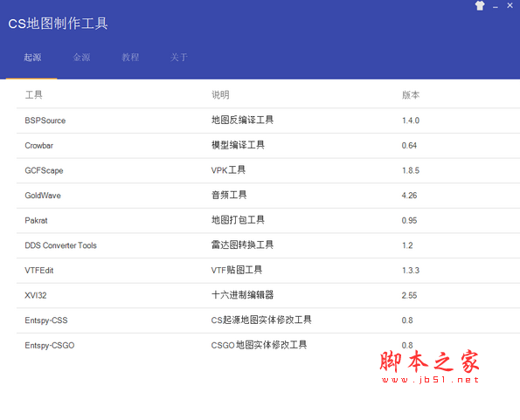This screenshot has height=420, width=520.
Task: Open the skin theme shirt icon
Action: click(x=480, y=5)
